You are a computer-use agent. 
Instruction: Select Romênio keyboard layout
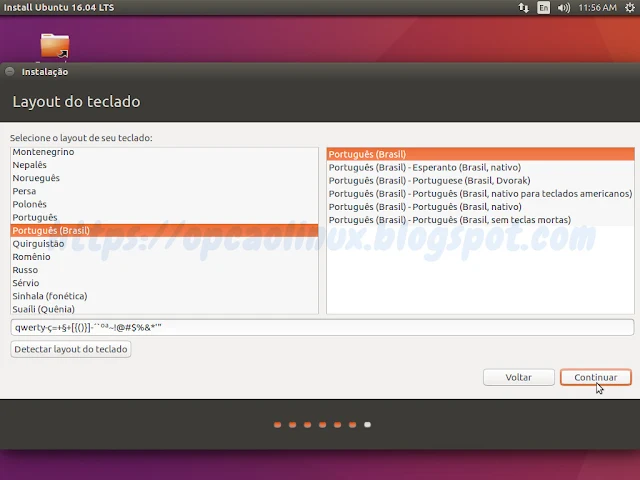pos(164,257)
